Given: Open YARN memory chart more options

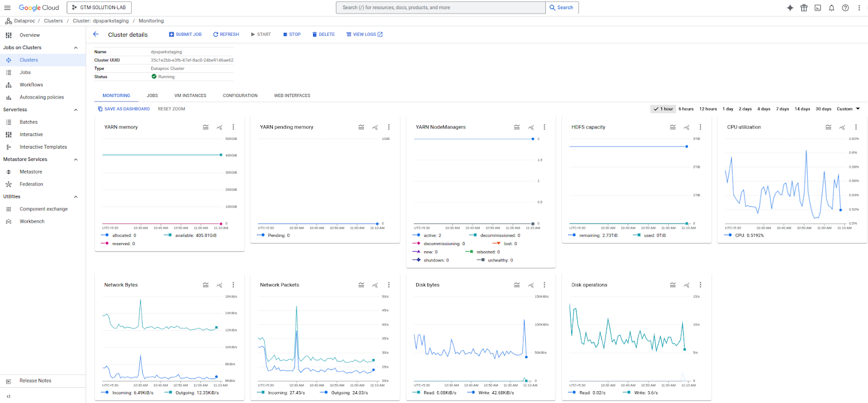Looking at the screenshot, I should (x=233, y=127).
